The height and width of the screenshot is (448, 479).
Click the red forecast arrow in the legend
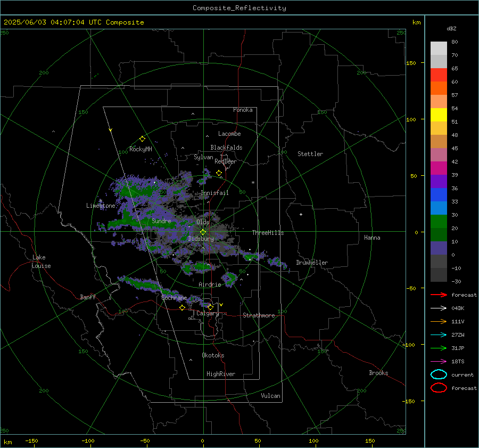(x=439, y=295)
